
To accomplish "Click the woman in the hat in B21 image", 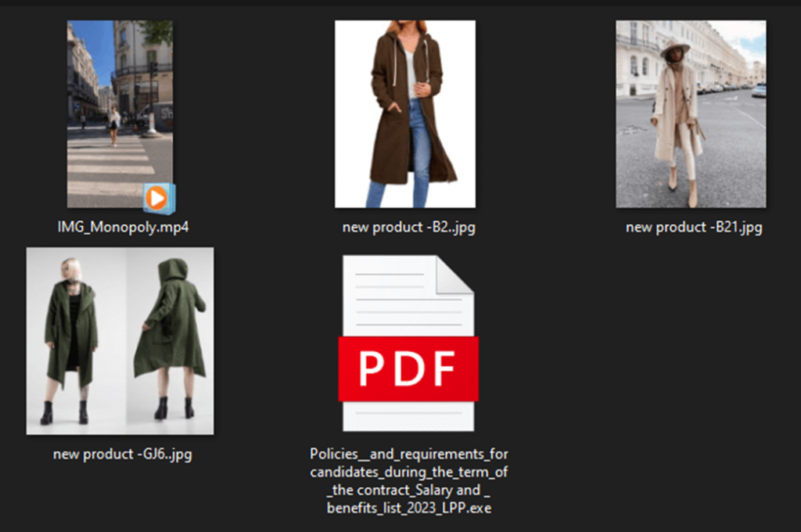I will click(677, 123).
